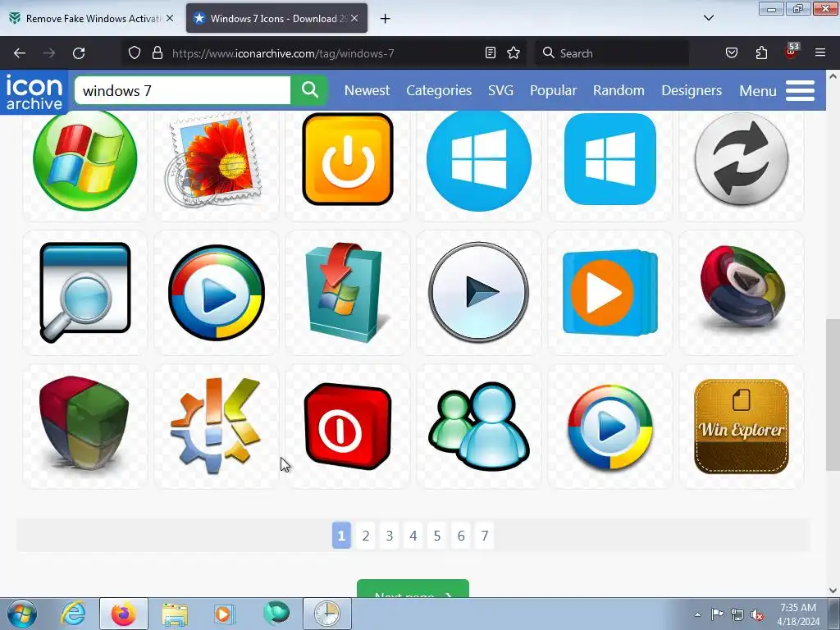840x630 pixels.
Task: Go back to the previous page
Action: (20, 53)
